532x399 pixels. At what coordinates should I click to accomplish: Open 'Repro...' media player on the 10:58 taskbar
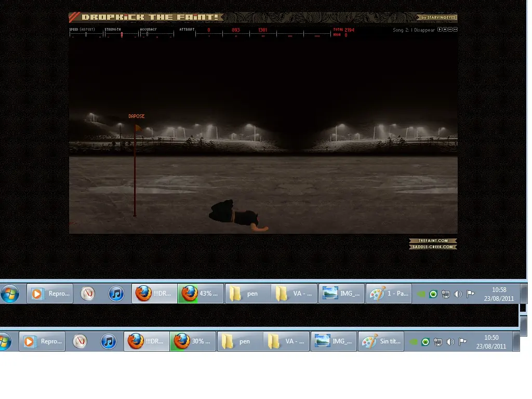[x=49, y=294]
